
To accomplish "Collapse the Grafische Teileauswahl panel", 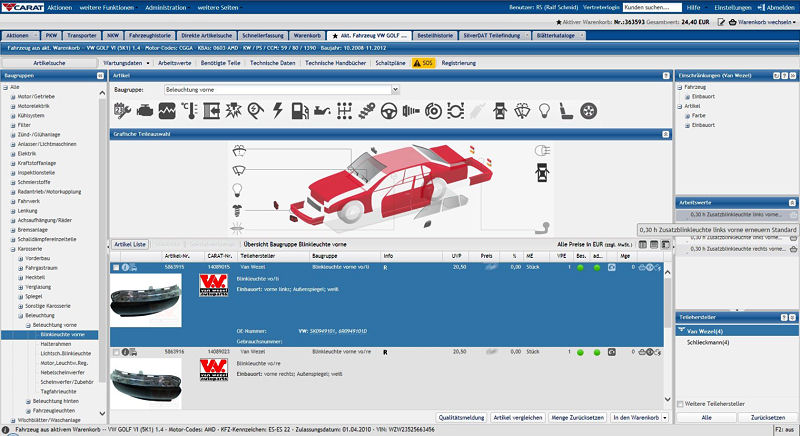I will click(x=666, y=134).
